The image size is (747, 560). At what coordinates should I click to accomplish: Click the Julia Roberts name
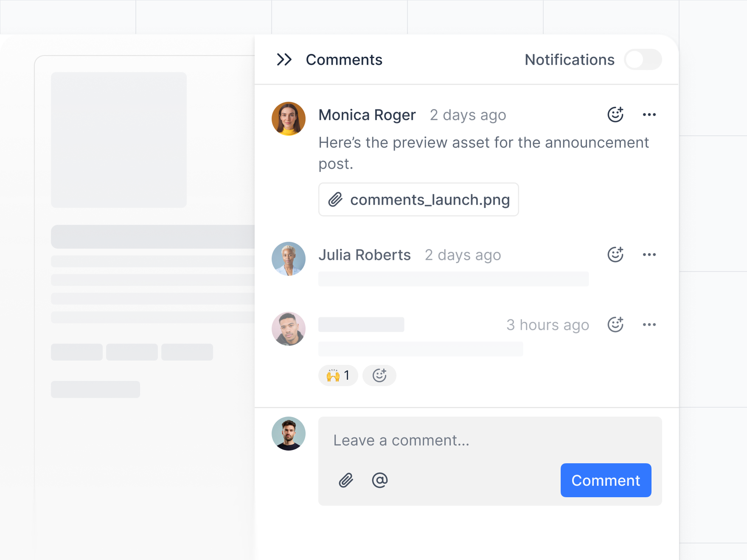[365, 255]
